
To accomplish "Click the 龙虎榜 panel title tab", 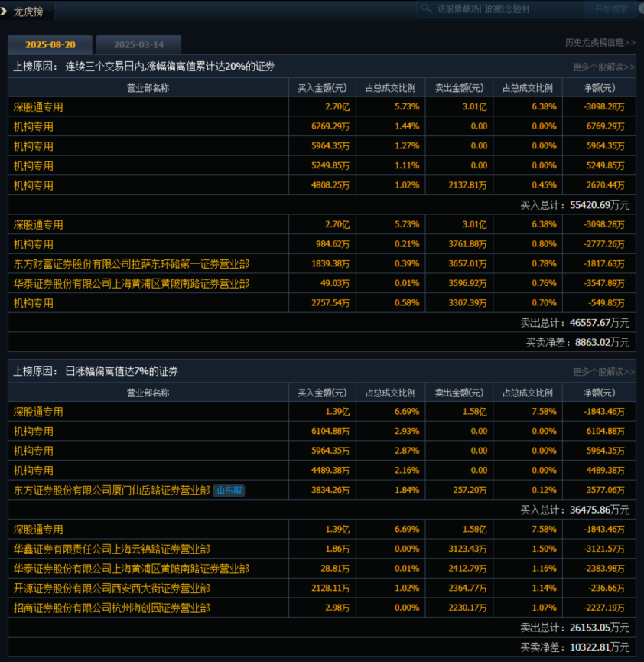I will point(28,11).
